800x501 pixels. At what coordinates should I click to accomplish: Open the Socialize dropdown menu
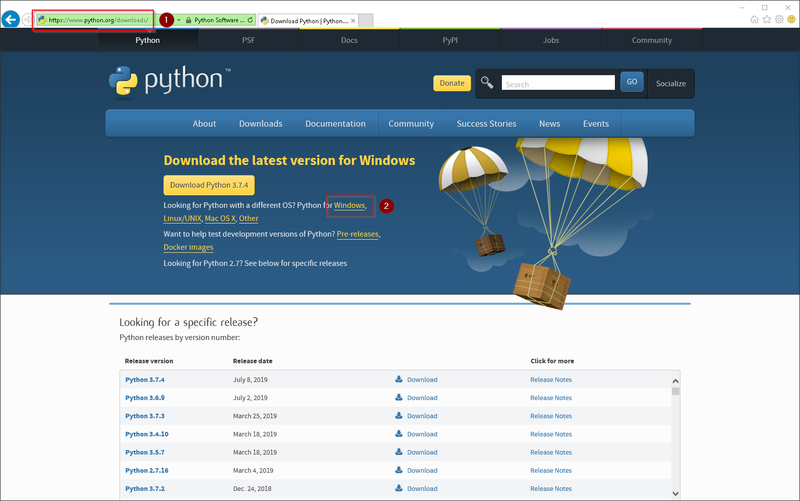[x=670, y=83]
